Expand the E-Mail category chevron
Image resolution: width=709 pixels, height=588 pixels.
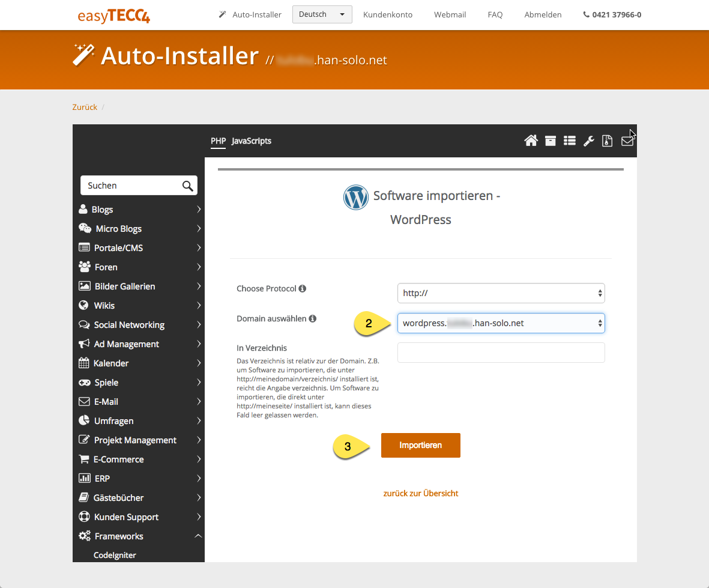click(199, 401)
